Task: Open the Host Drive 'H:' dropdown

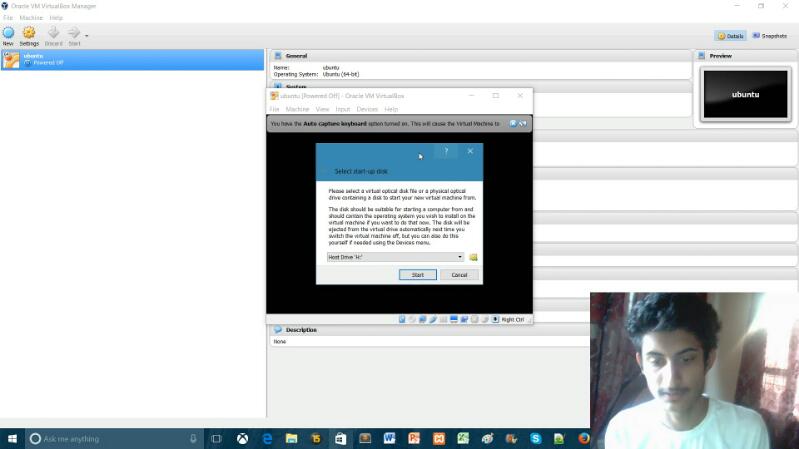Action: (395, 257)
